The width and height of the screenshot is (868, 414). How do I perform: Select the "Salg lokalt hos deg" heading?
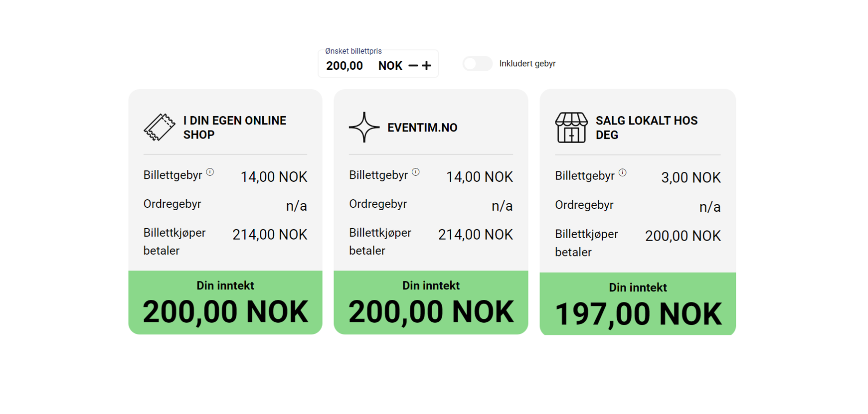click(646, 128)
